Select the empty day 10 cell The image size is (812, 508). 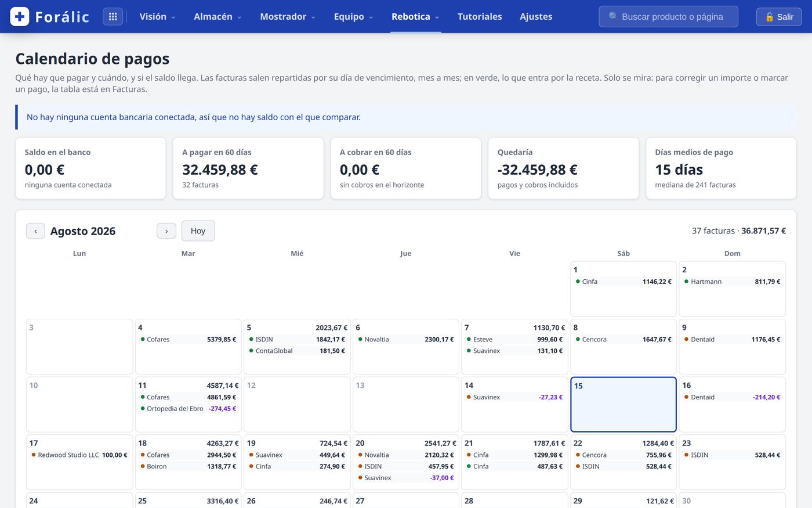(x=79, y=405)
